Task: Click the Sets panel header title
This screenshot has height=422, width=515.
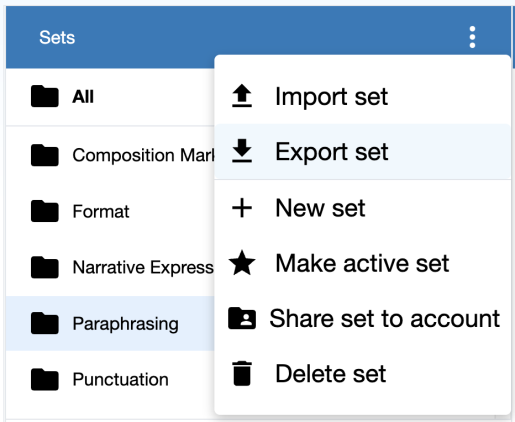Action: 57,37
